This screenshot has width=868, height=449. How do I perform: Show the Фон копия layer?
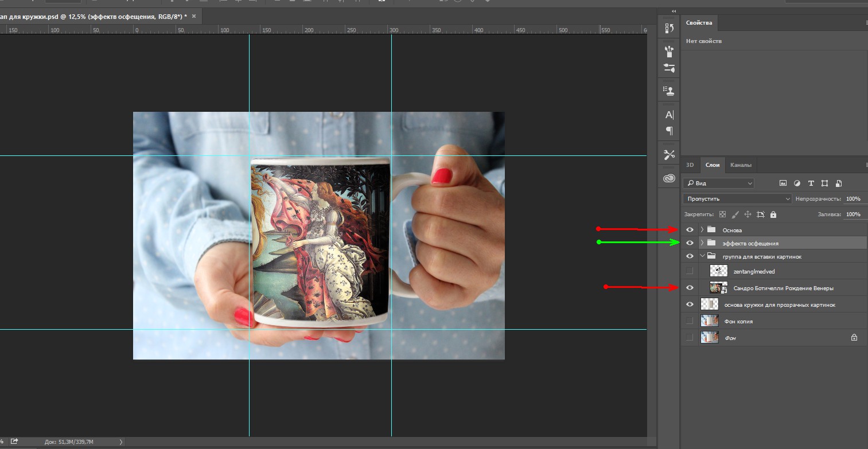690,321
